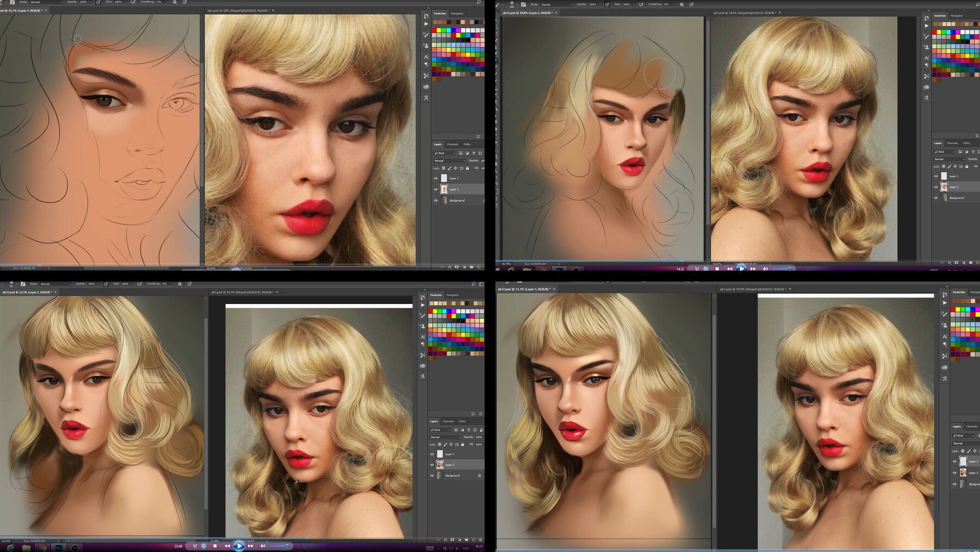Viewport: 980px width, 552px height.
Task: Click lock image pixels brush icon, 52,1% window
Action: (450, 168)
